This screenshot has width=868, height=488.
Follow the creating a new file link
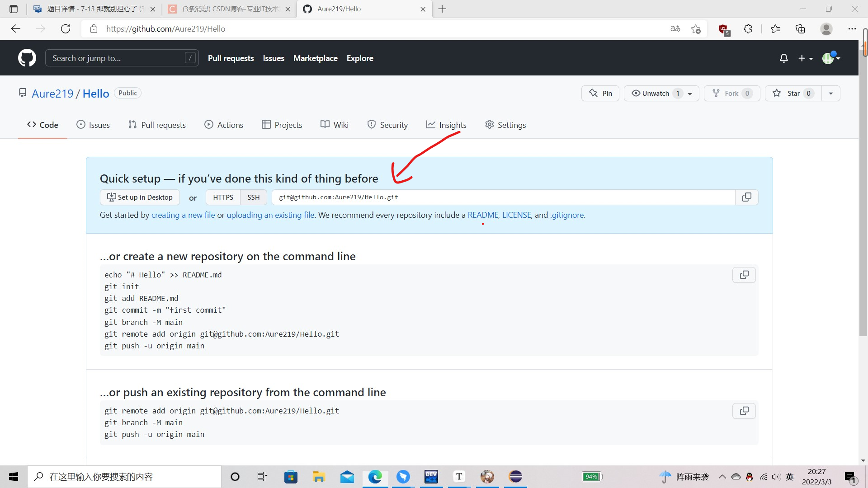tap(183, 215)
